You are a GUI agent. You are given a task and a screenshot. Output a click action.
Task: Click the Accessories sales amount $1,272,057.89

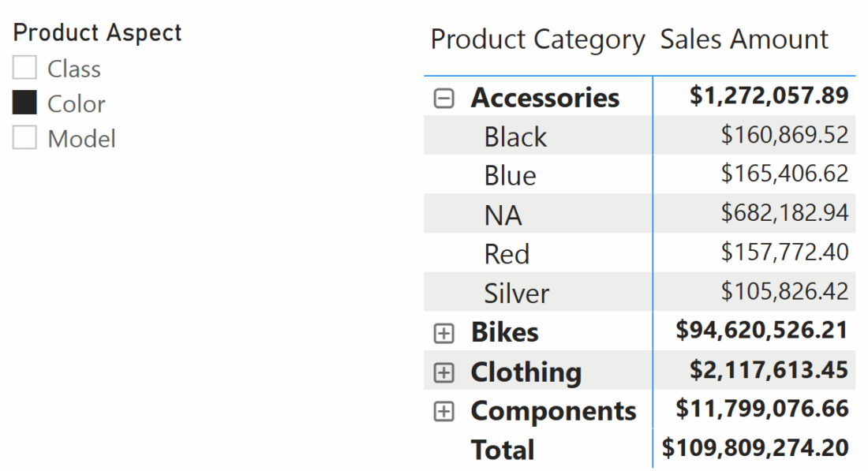click(x=769, y=95)
